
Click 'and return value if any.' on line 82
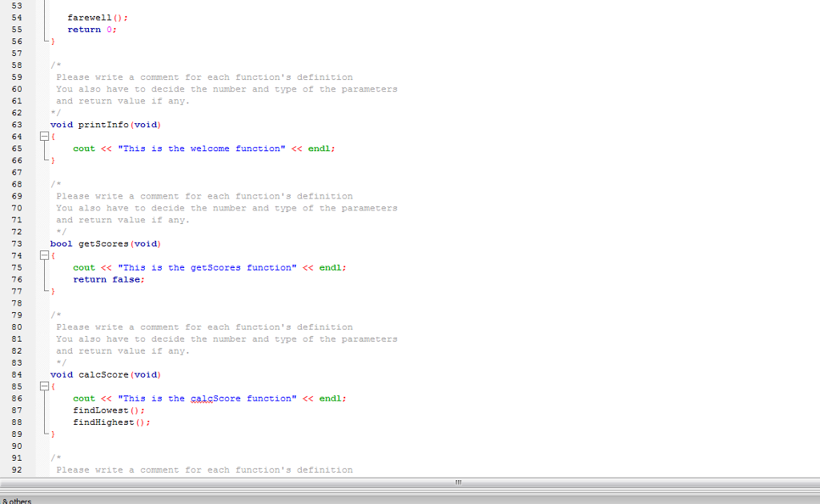point(123,351)
